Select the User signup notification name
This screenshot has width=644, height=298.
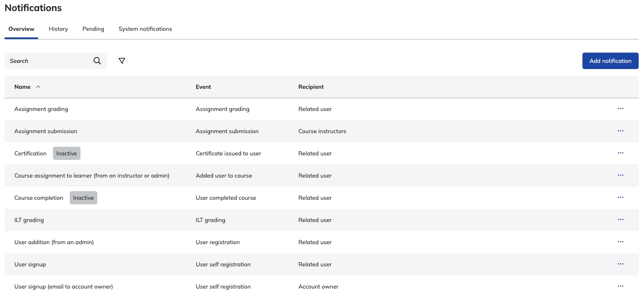(30, 264)
